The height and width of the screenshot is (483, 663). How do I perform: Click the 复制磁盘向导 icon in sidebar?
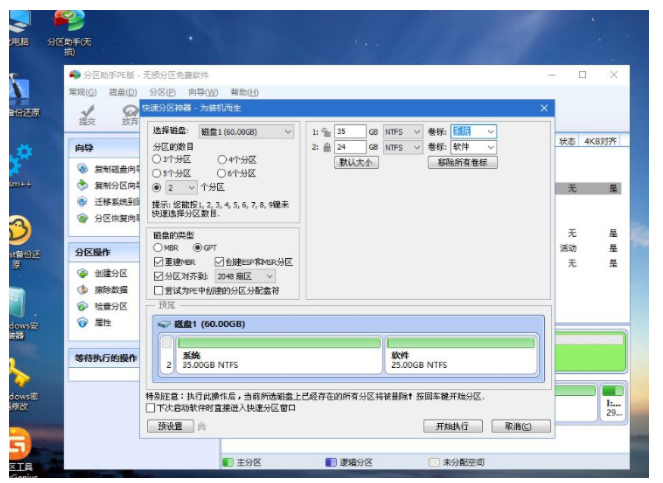pyautogui.click(x=83, y=168)
